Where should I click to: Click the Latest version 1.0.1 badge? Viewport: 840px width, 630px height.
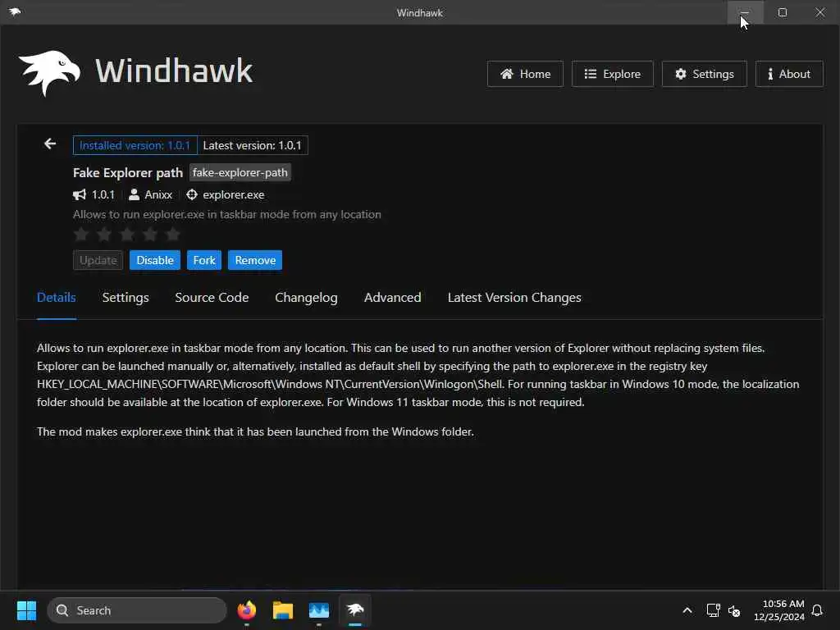pos(253,145)
